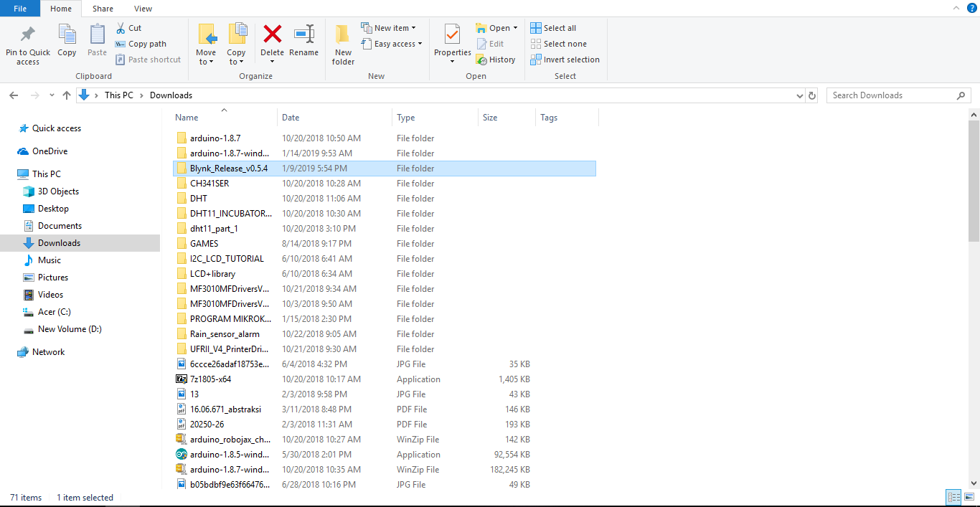980x507 pixels.
Task: Click the vertical scrollbar down arrow
Action: pos(974,483)
